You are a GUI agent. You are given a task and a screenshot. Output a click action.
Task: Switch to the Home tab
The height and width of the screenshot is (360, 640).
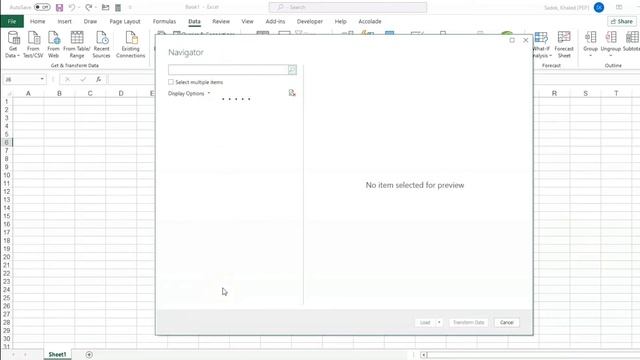click(38, 21)
